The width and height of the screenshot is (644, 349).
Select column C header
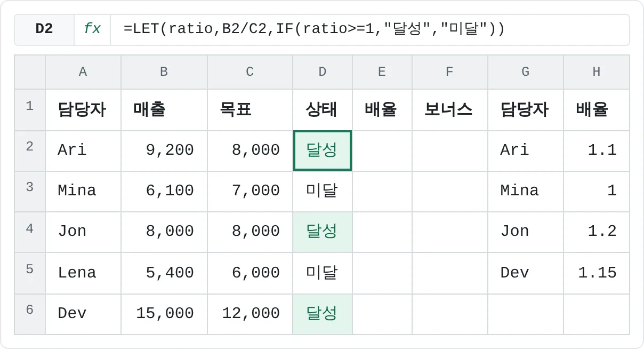pyautogui.click(x=250, y=72)
